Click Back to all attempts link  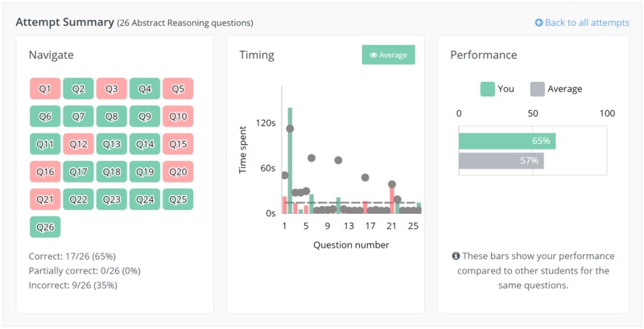582,23
